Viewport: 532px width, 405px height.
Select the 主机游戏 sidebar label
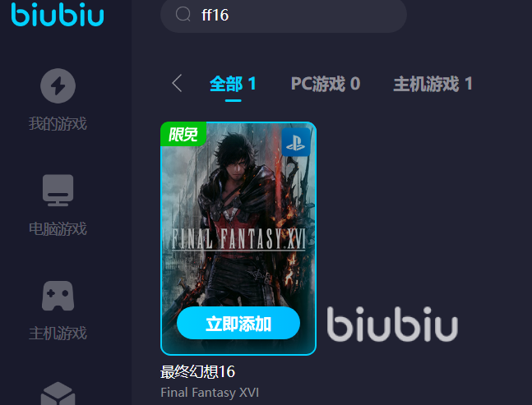58,334
